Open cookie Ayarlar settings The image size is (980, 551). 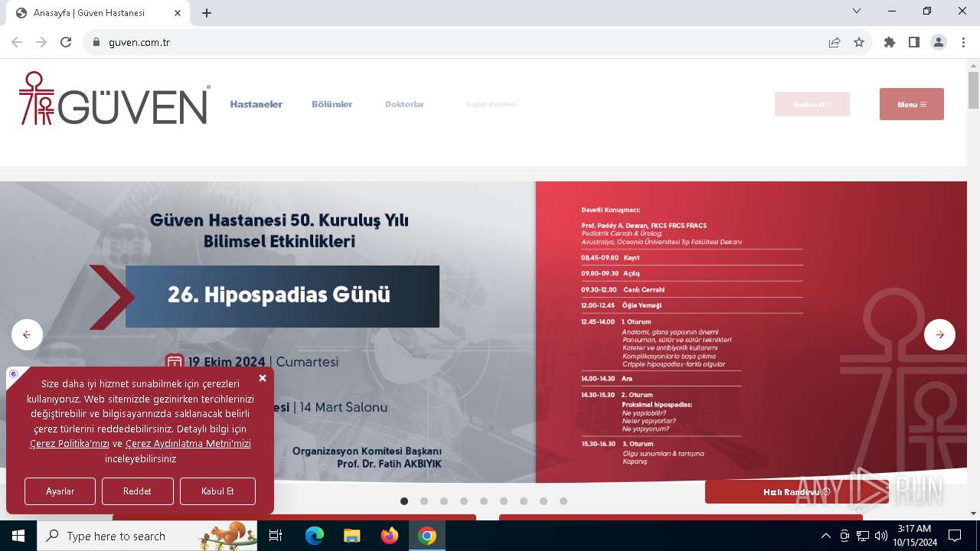[x=60, y=491]
